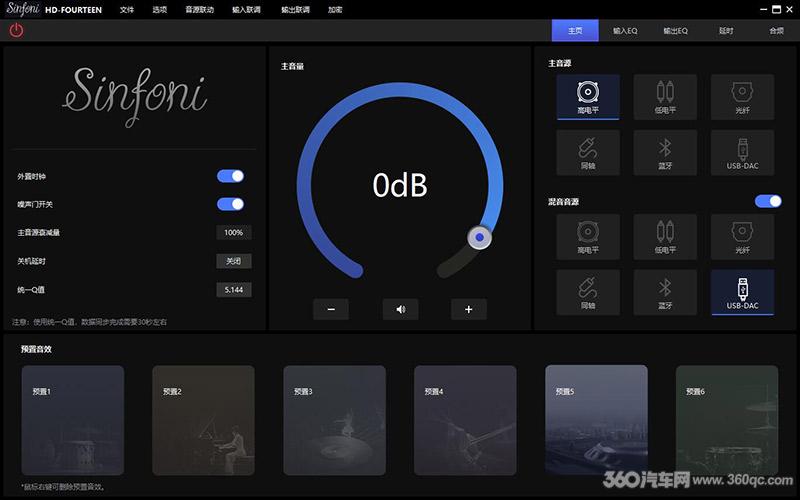Open the 输出联调 menu
The image size is (800, 500).
[x=295, y=10]
